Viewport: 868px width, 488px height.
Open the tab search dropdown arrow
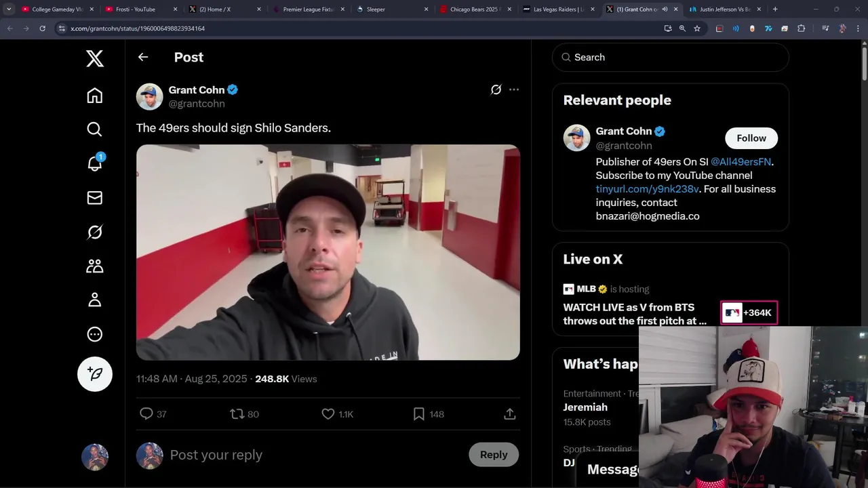[x=8, y=9]
